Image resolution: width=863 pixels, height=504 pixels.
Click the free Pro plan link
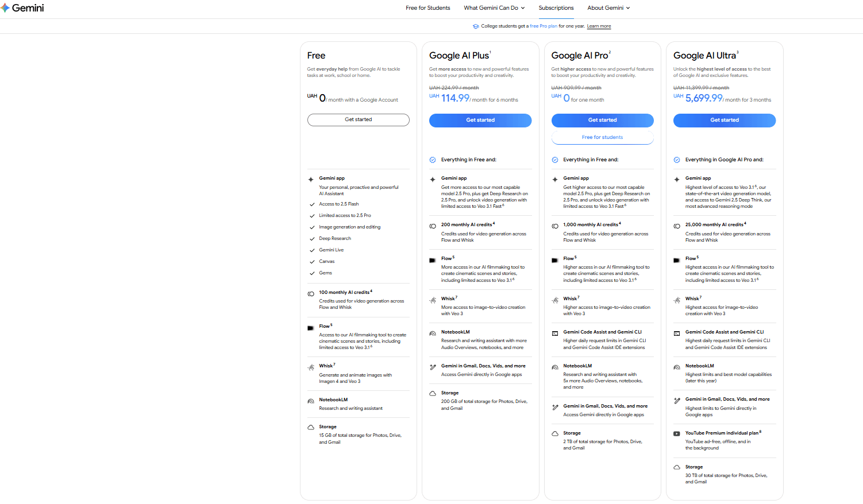coord(544,26)
